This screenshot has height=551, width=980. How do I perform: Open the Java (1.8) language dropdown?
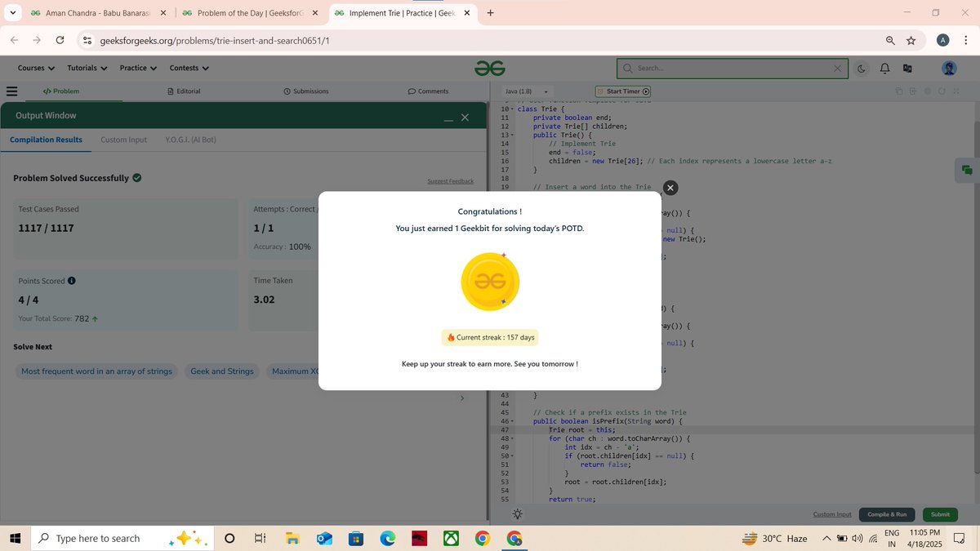pyautogui.click(x=527, y=91)
